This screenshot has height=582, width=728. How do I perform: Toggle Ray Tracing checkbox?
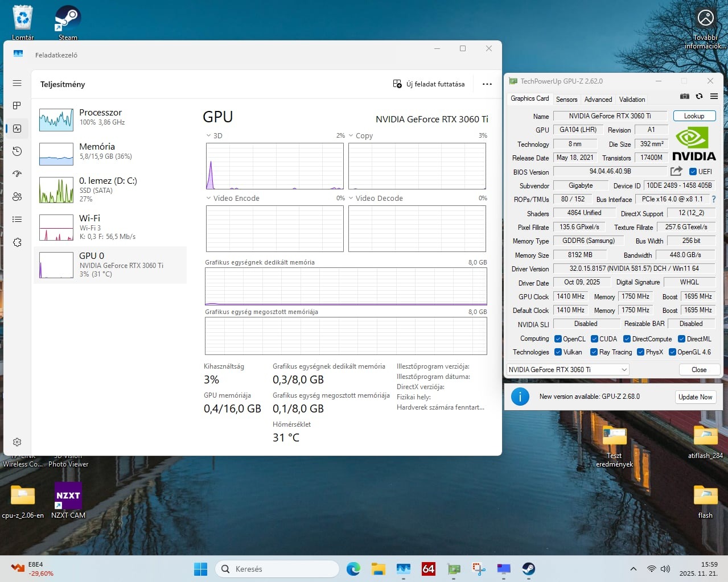[x=594, y=352]
